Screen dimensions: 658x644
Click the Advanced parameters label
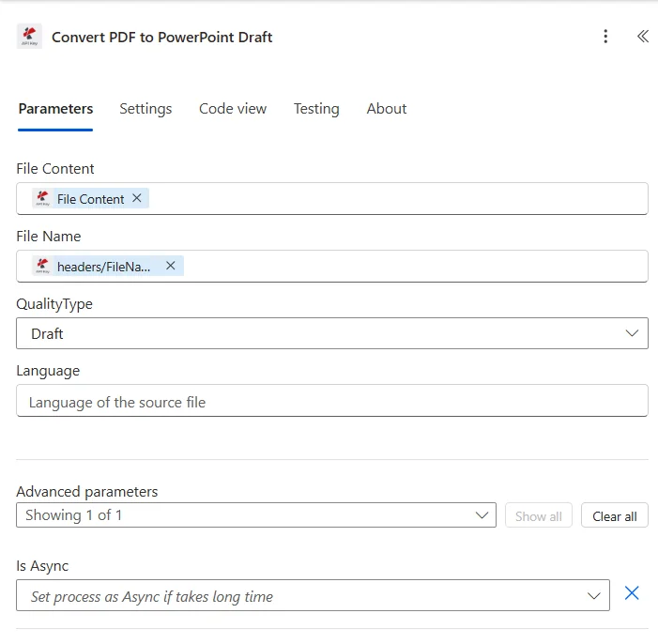pyautogui.click(x=87, y=492)
